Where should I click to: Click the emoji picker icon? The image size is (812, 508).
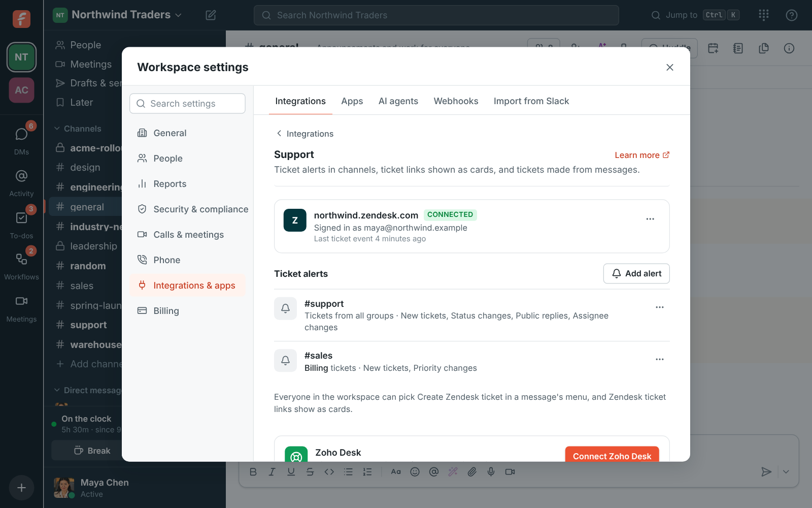pyautogui.click(x=415, y=472)
